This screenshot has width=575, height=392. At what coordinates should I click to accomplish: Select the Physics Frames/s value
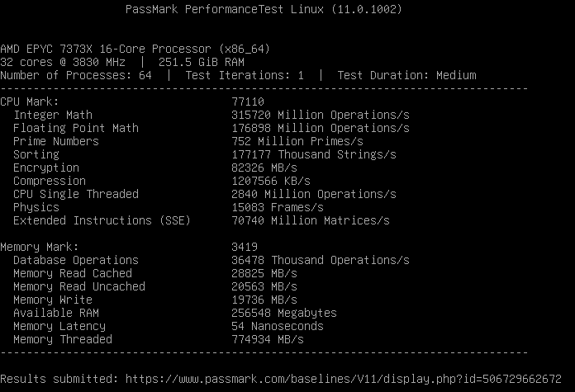click(x=278, y=207)
